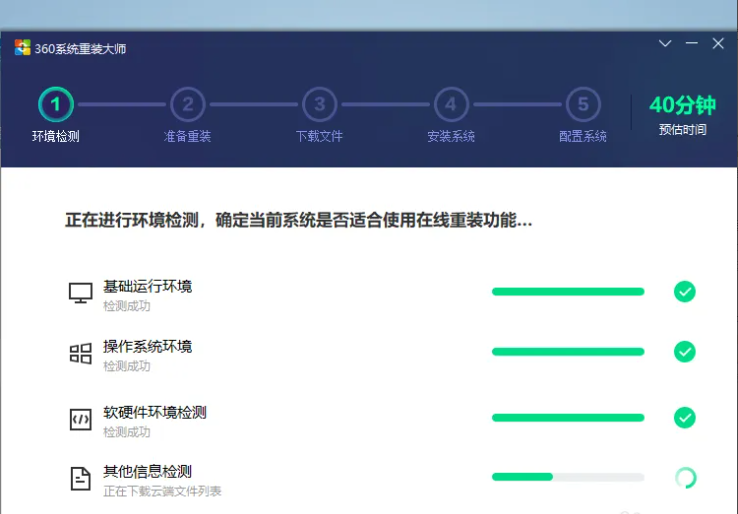Click the 操作系统环境 title text
Image resolution: width=738 pixels, height=514 pixels.
coord(148,346)
